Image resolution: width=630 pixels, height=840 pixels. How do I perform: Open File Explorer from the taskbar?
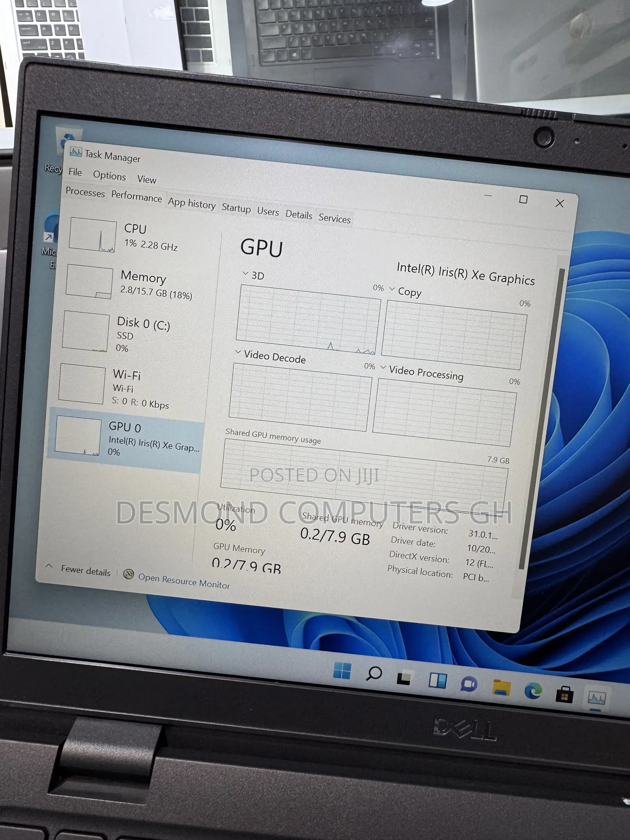point(501,687)
